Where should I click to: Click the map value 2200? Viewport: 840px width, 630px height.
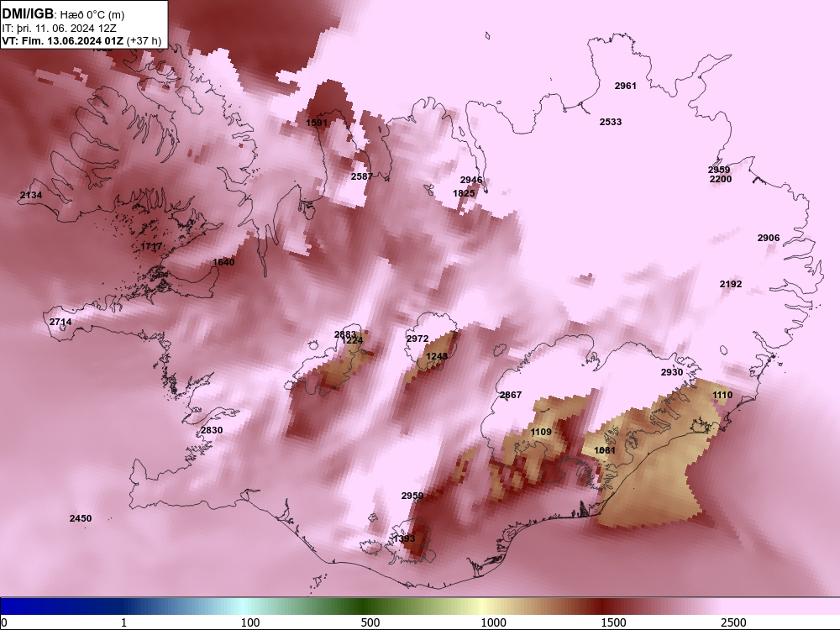(x=721, y=179)
